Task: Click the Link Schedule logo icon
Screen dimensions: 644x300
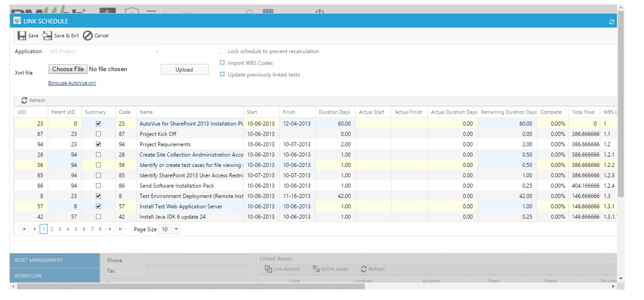Action: 17,21
